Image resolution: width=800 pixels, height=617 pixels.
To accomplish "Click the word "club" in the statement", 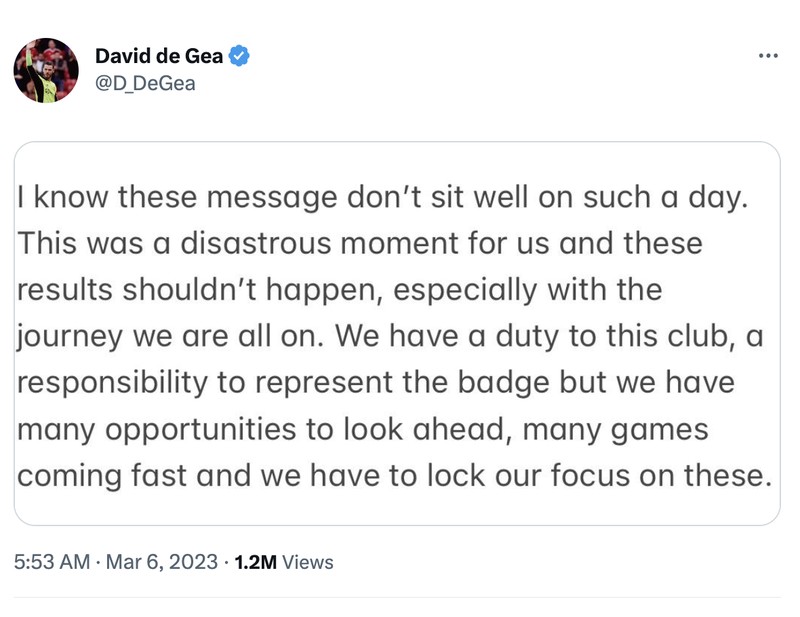I will 697,336.
